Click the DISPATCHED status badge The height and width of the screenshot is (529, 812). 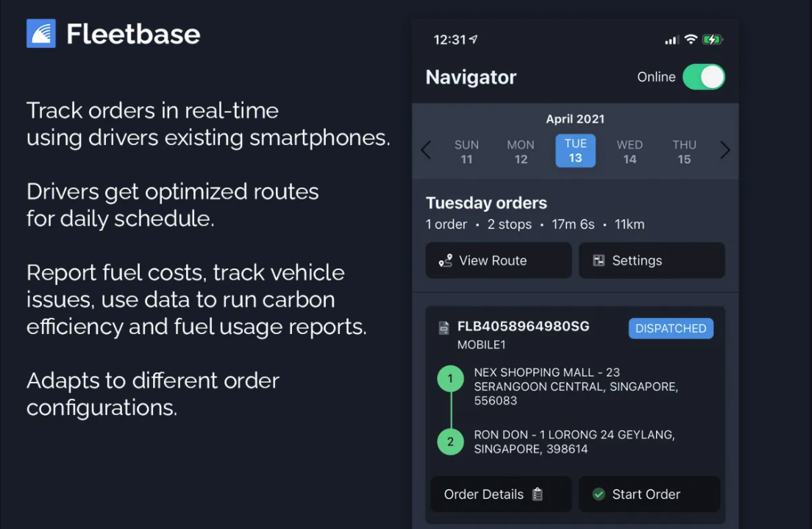[671, 328]
